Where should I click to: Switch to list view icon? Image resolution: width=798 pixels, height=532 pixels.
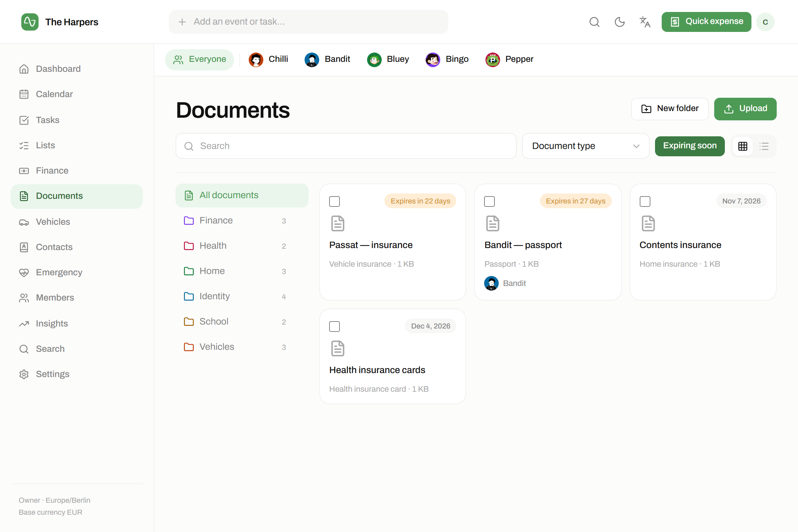pos(764,146)
